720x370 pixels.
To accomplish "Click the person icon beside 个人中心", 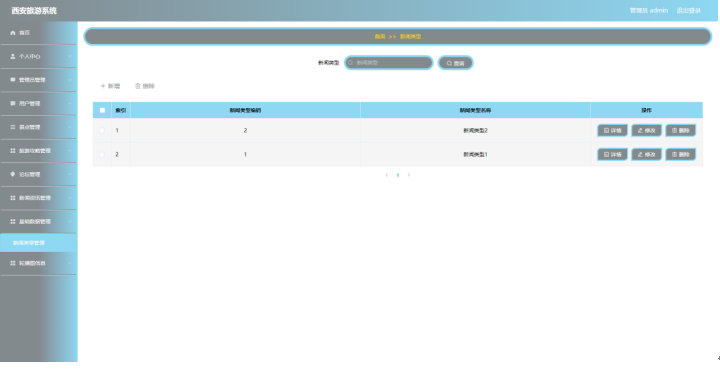I will 13,56.
